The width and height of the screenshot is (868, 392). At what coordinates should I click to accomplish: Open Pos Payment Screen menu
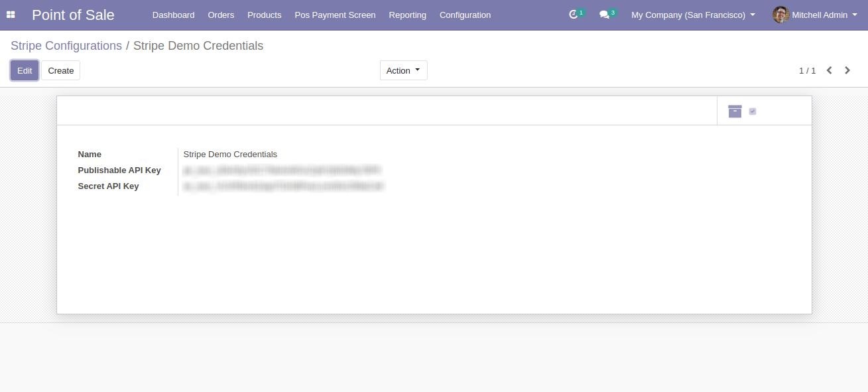click(335, 15)
